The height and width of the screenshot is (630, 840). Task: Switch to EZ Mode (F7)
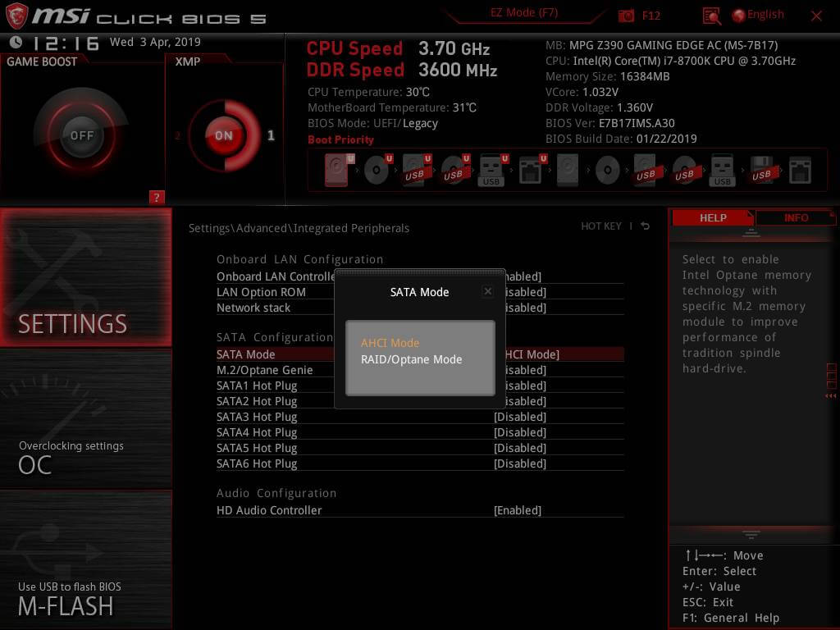524,13
